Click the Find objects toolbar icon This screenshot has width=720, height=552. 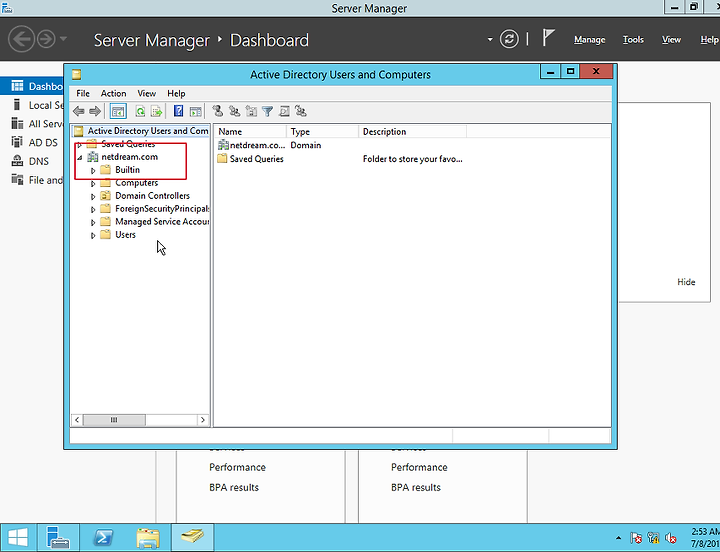click(x=284, y=111)
